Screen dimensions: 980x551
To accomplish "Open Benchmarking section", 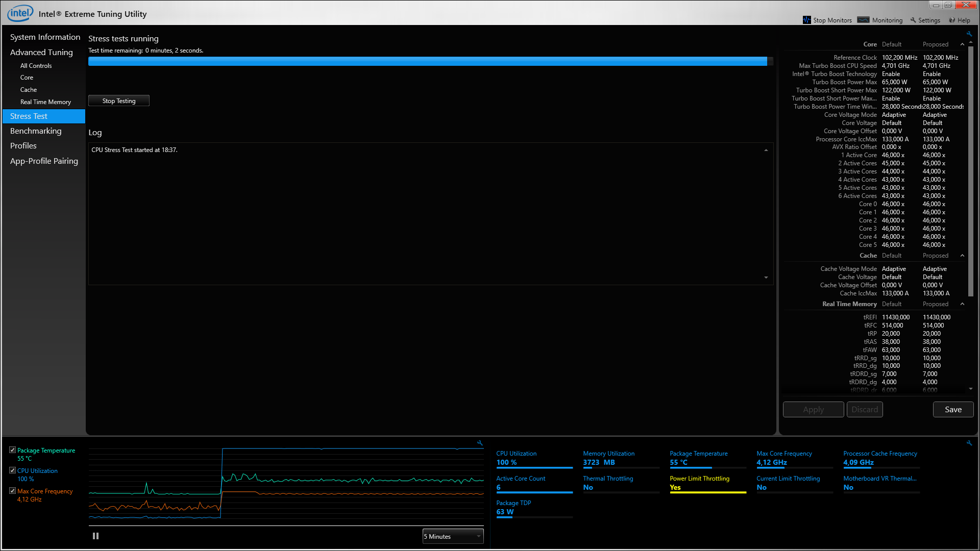I will 36,131.
